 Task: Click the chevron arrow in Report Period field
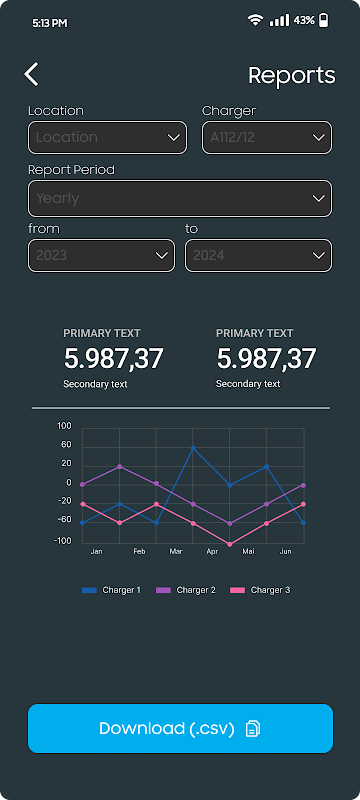318,198
